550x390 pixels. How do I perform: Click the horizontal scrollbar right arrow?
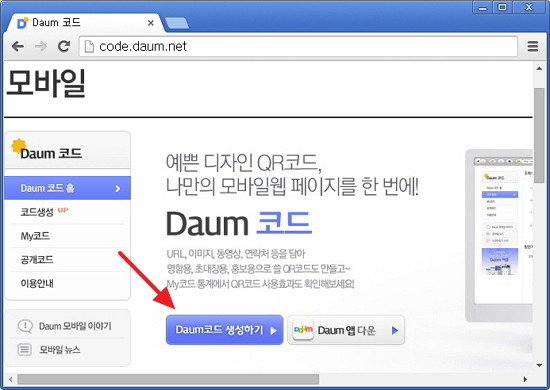click(525, 379)
